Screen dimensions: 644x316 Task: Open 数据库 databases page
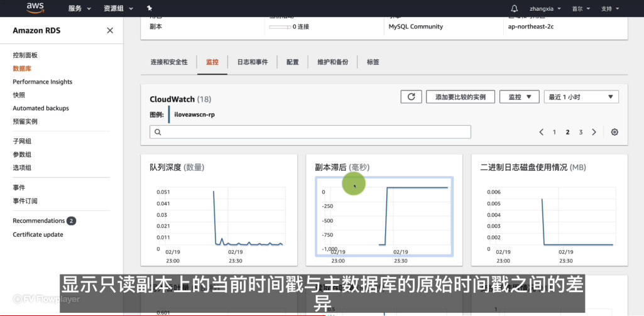22,68
